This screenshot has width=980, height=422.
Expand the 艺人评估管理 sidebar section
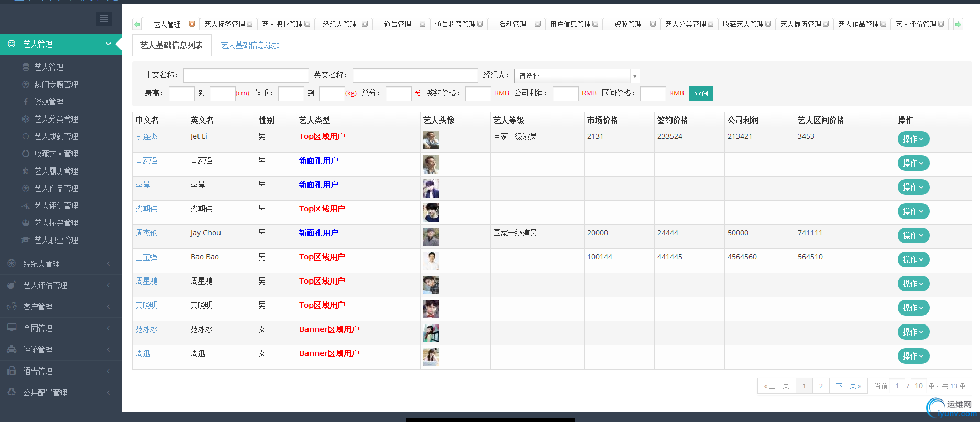pyautogui.click(x=61, y=285)
